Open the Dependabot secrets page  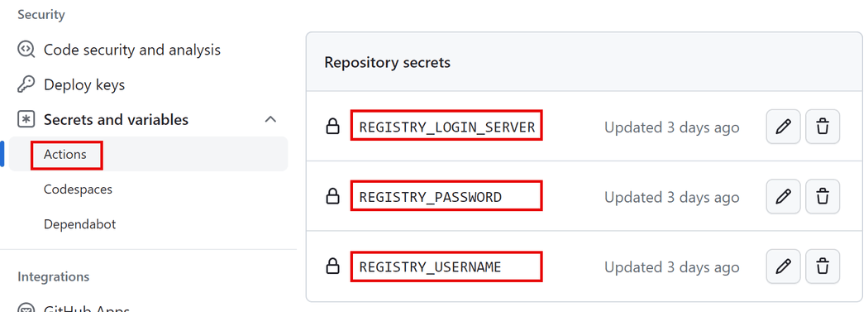[79, 224]
